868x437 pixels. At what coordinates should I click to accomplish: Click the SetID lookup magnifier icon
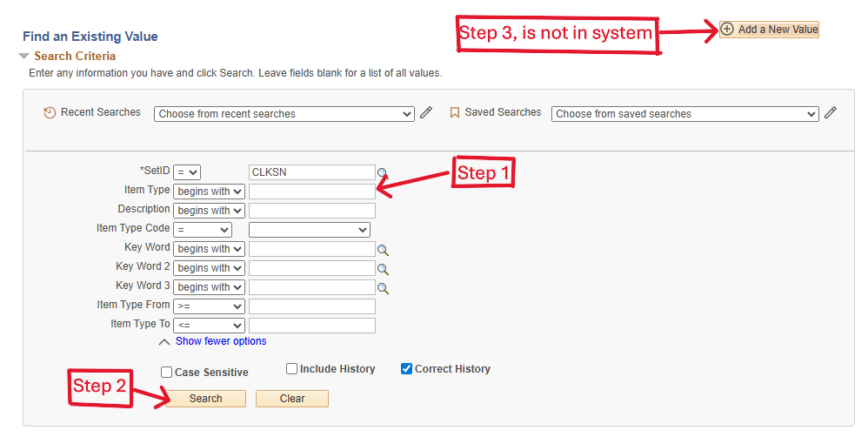(382, 172)
